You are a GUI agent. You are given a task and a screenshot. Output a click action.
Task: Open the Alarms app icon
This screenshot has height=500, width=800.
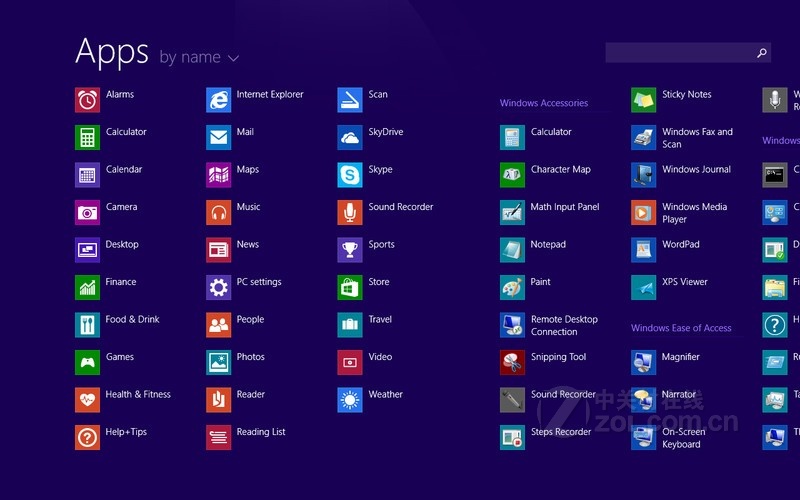[x=88, y=100]
